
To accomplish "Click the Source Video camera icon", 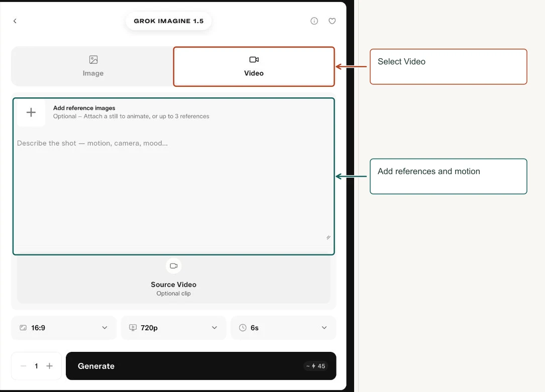I will (173, 266).
